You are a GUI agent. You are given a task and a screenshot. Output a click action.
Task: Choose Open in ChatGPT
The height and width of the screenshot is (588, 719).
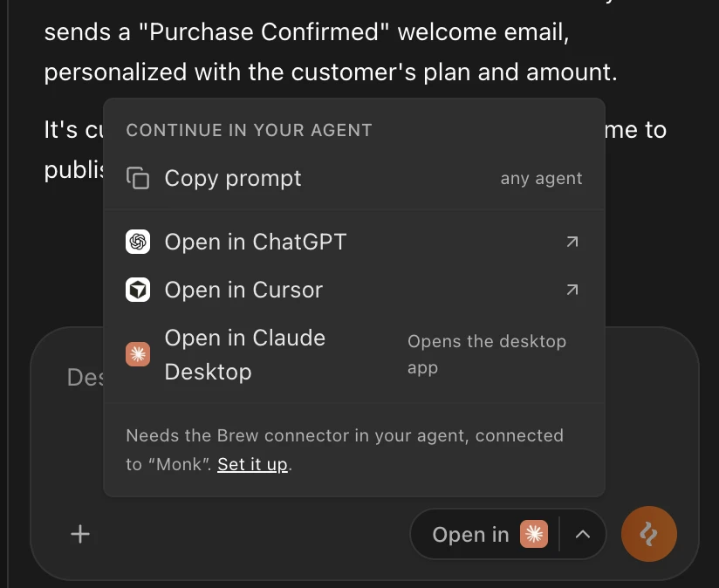(x=354, y=242)
